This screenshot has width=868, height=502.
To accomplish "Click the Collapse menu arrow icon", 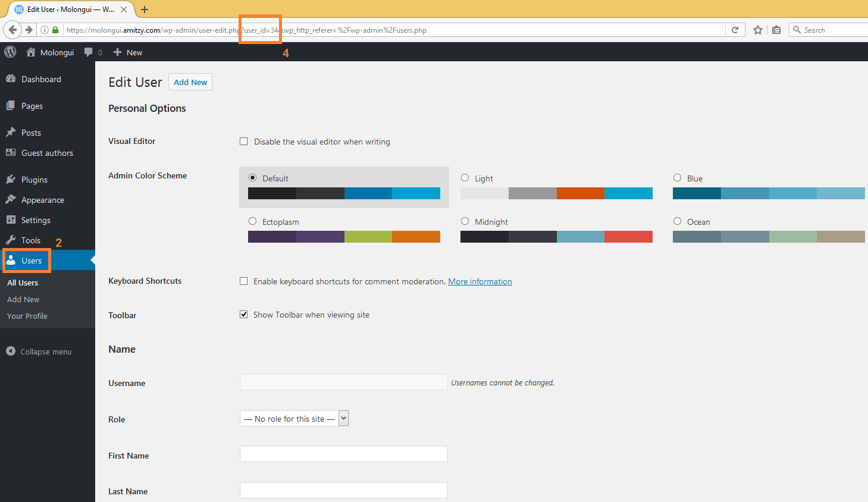I will point(11,351).
